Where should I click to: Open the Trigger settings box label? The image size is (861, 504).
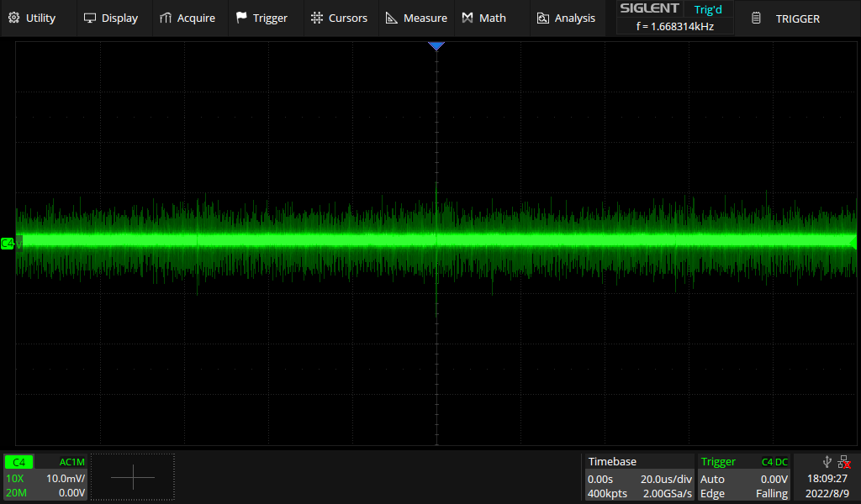pos(718,462)
